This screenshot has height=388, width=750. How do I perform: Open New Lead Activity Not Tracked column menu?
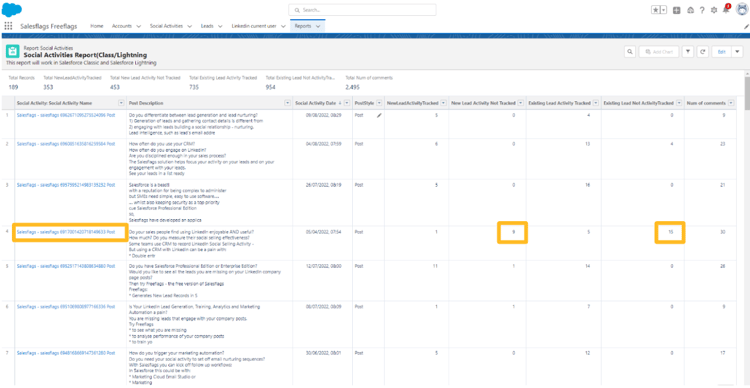click(x=520, y=103)
